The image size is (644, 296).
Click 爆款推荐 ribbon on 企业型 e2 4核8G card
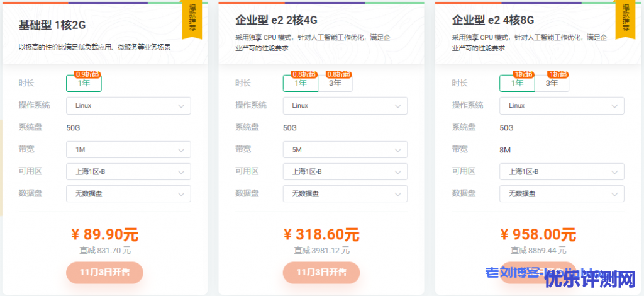click(626, 18)
